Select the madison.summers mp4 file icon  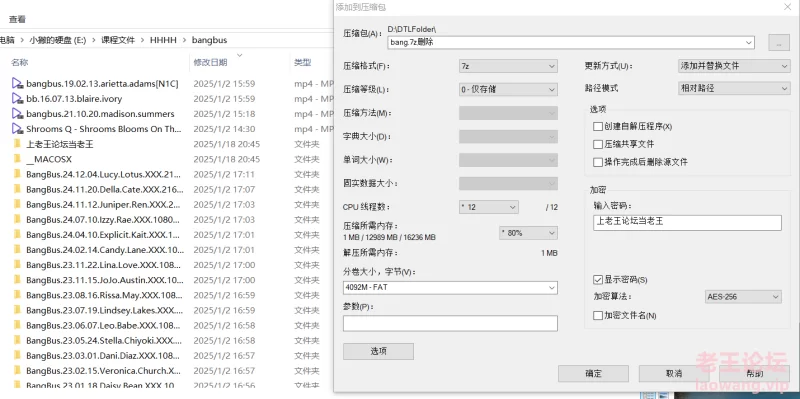pos(17,114)
